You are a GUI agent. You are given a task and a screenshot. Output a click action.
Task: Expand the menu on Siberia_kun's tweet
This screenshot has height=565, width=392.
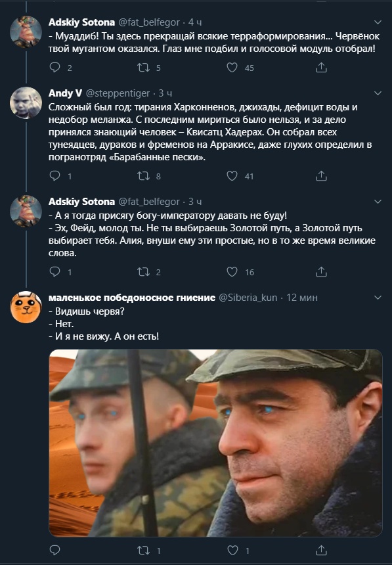tap(376, 297)
